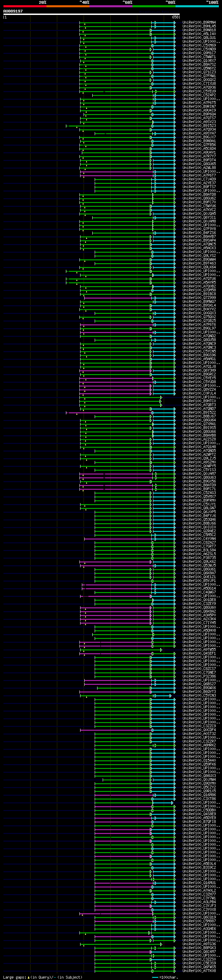Select the AU089197 query name
222x980 pixels.
13,11
